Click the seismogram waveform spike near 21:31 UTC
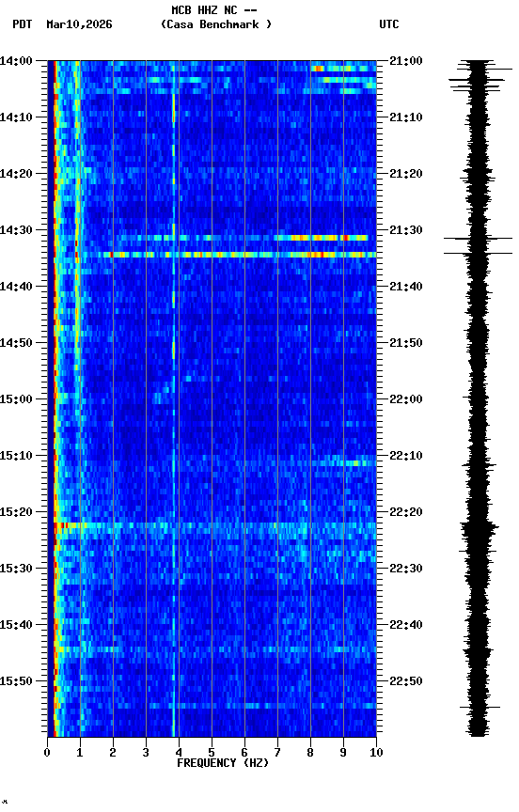The width and height of the screenshot is (519, 812). [x=478, y=239]
